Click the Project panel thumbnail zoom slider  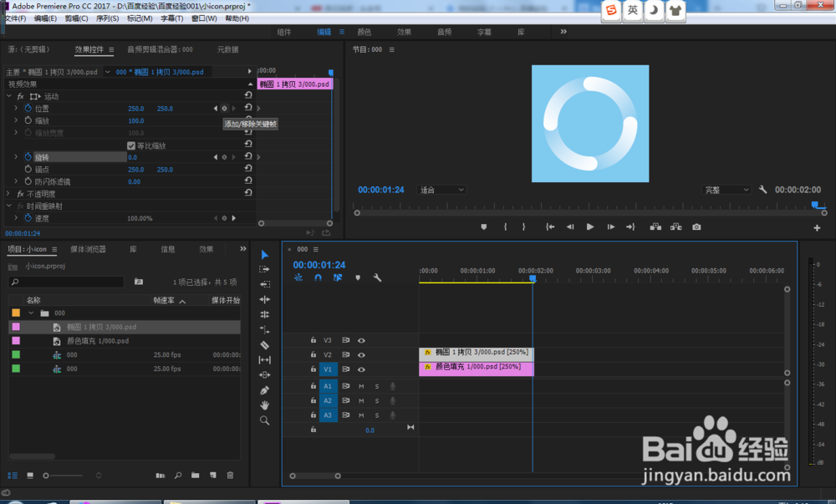[x=64, y=476]
